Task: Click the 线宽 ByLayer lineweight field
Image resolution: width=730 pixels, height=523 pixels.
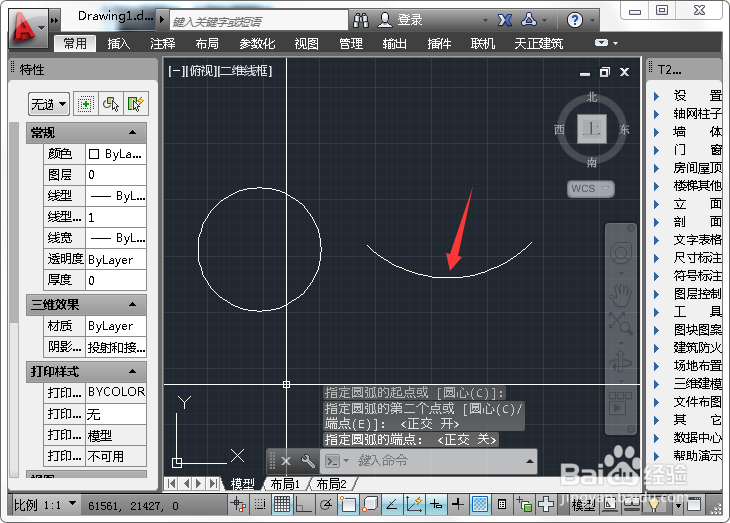Action: pyautogui.click(x=116, y=238)
